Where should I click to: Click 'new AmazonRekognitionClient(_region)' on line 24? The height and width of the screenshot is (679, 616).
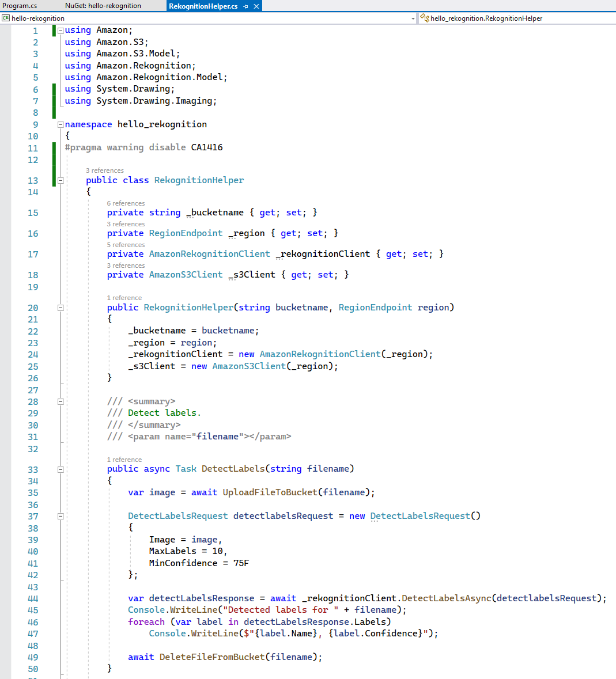click(333, 354)
